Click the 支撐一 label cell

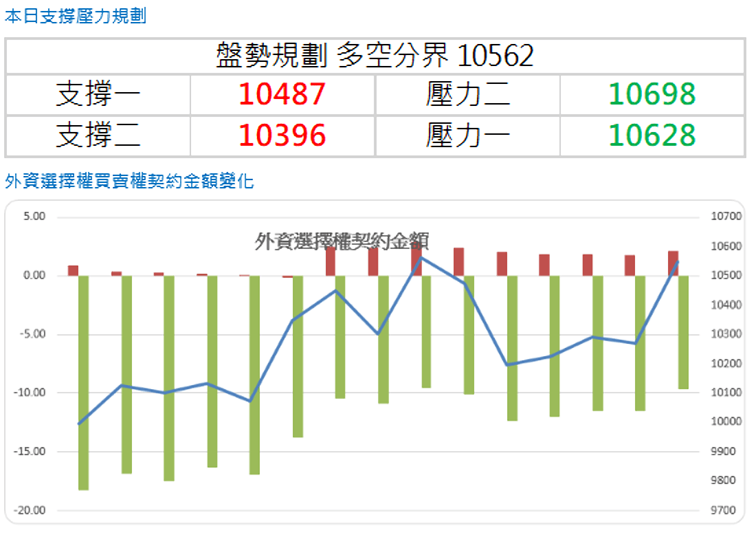click(x=98, y=94)
